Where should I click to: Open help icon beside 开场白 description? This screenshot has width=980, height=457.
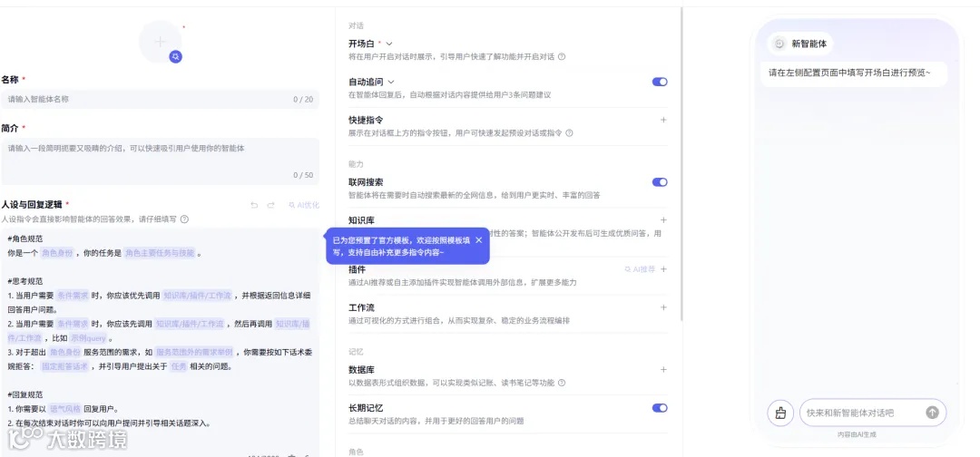tap(562, 57)
